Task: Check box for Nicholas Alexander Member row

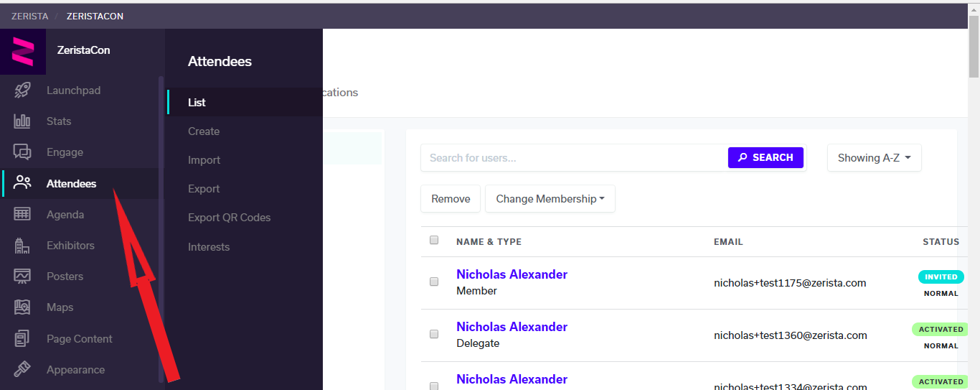Action: [434, 282]
